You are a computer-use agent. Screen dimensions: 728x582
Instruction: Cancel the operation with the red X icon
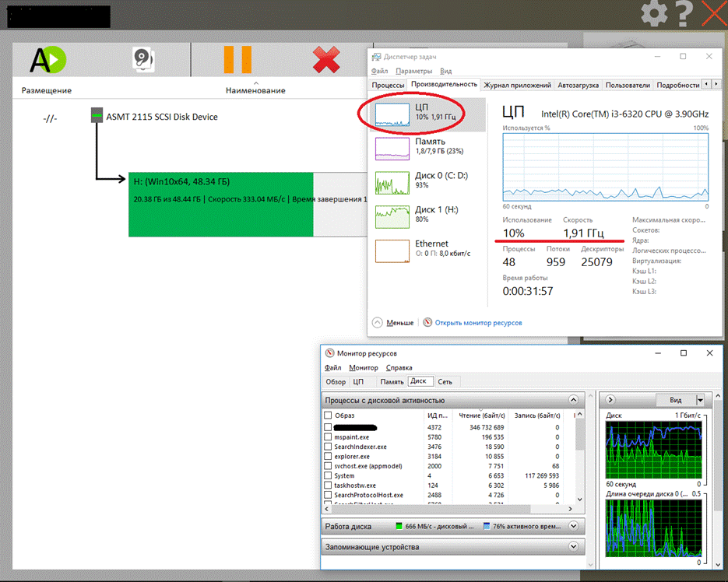pos(326,60)
